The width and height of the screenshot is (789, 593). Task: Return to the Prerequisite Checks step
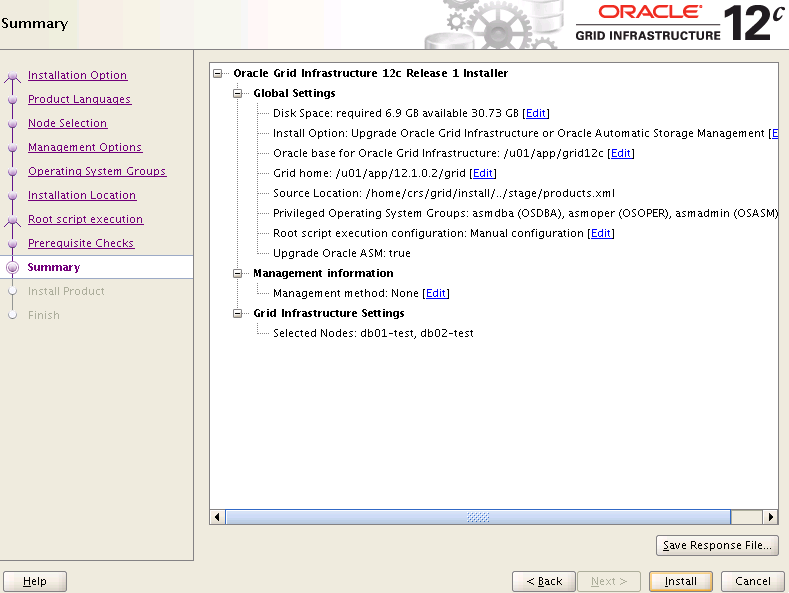pos(81,243)
